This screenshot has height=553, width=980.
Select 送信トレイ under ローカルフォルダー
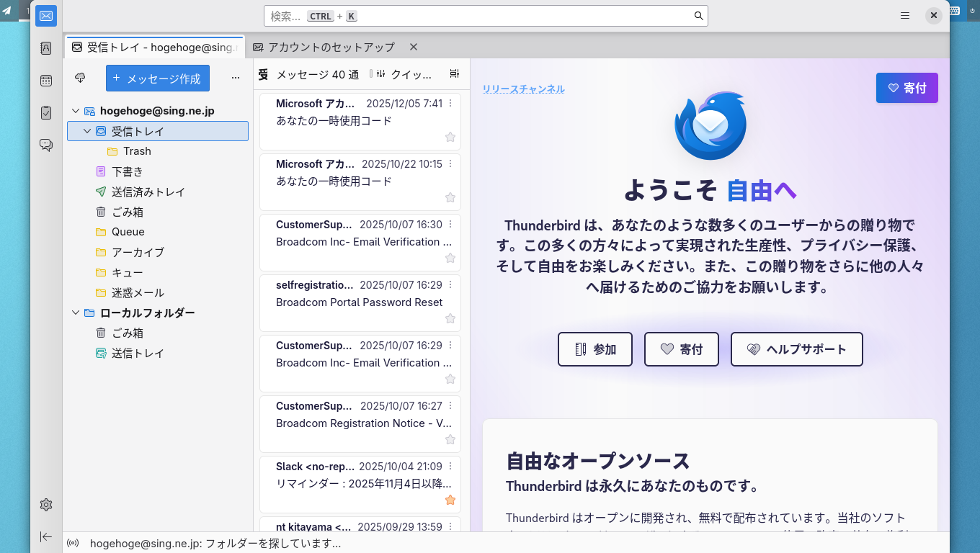click(158, 353)
